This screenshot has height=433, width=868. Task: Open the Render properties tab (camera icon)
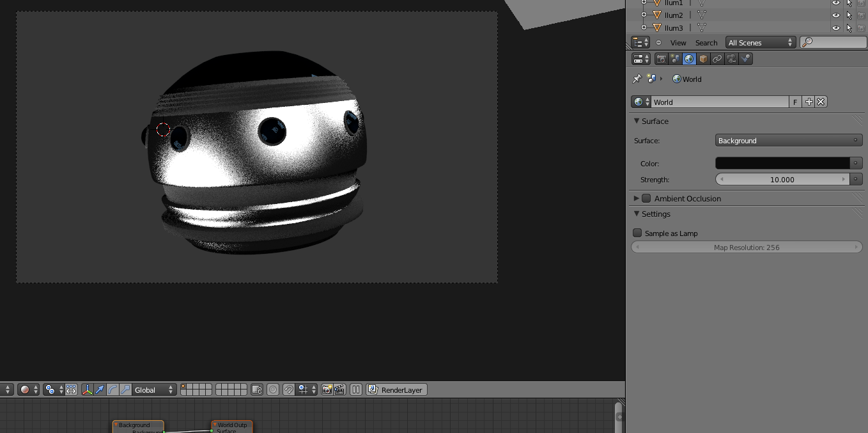pos(662,59)
